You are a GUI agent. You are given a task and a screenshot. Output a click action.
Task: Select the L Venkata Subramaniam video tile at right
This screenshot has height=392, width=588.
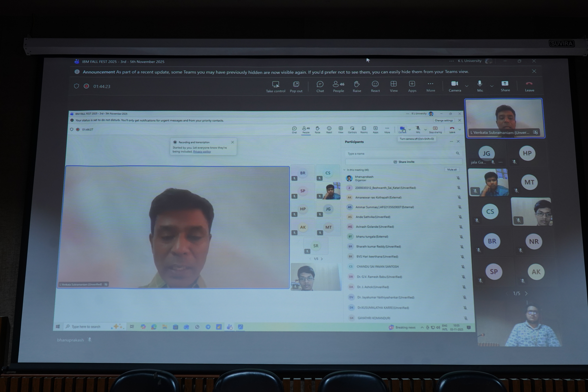click(505, 118)
